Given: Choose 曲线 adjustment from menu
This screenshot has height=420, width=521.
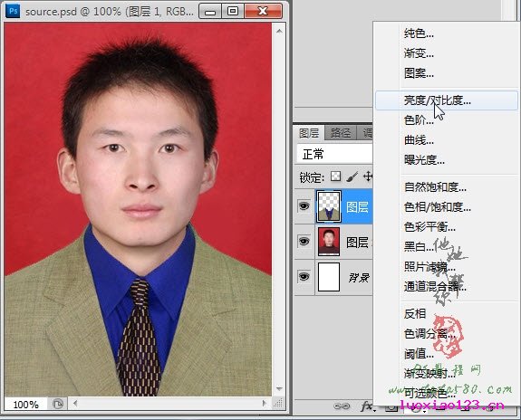Looking at the screenshot, I should (419, 140).
